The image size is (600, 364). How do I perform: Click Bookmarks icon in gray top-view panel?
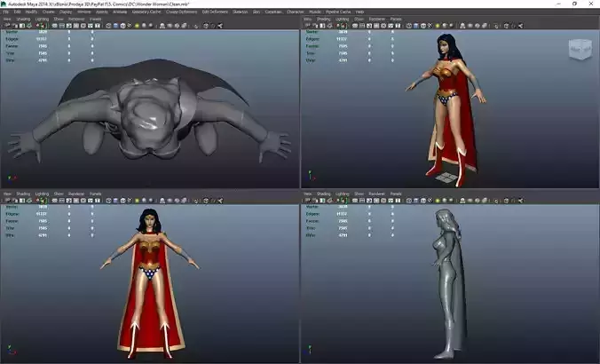[x=22, y=26]
